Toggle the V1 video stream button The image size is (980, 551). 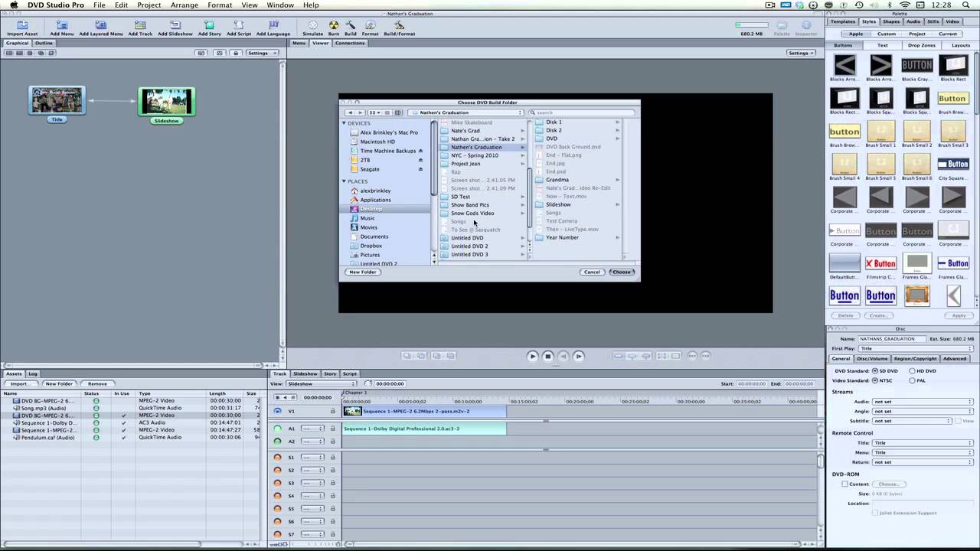[x=278, y=411]
